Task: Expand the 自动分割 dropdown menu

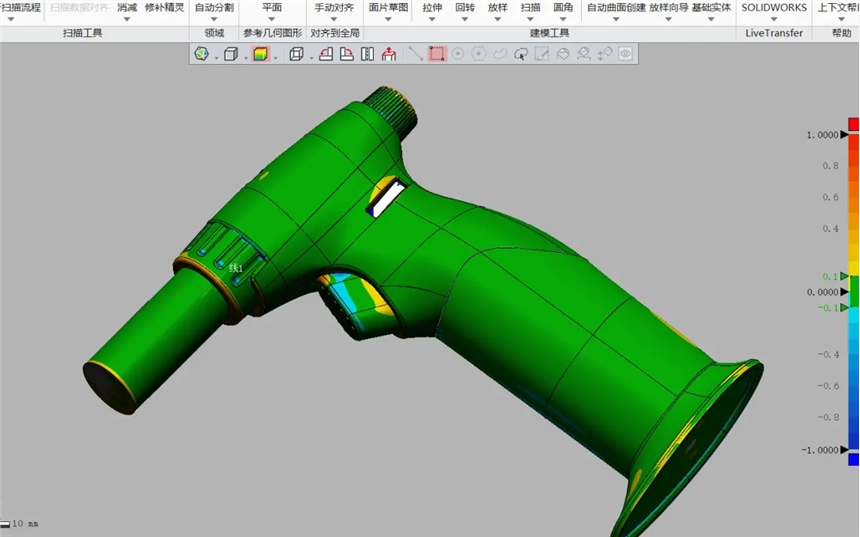Action: pyautogui.click(x=214, y=18)
